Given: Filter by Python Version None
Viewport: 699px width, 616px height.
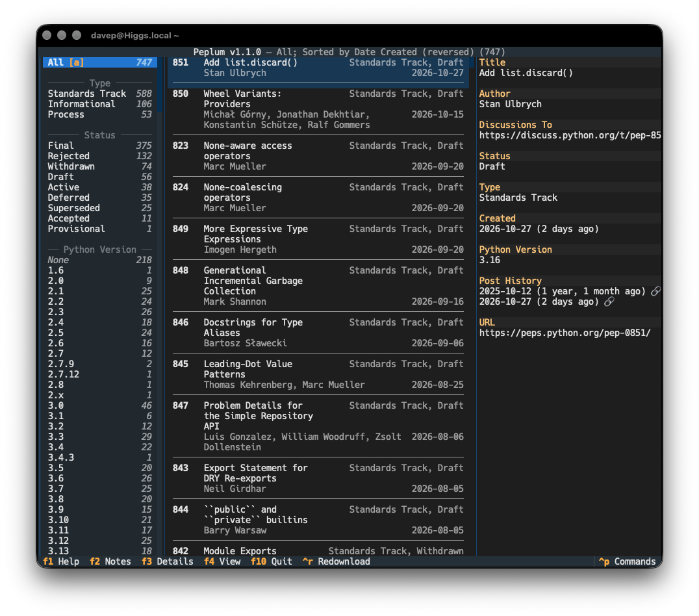Looking at the screenshot, I should coord(100,260).
